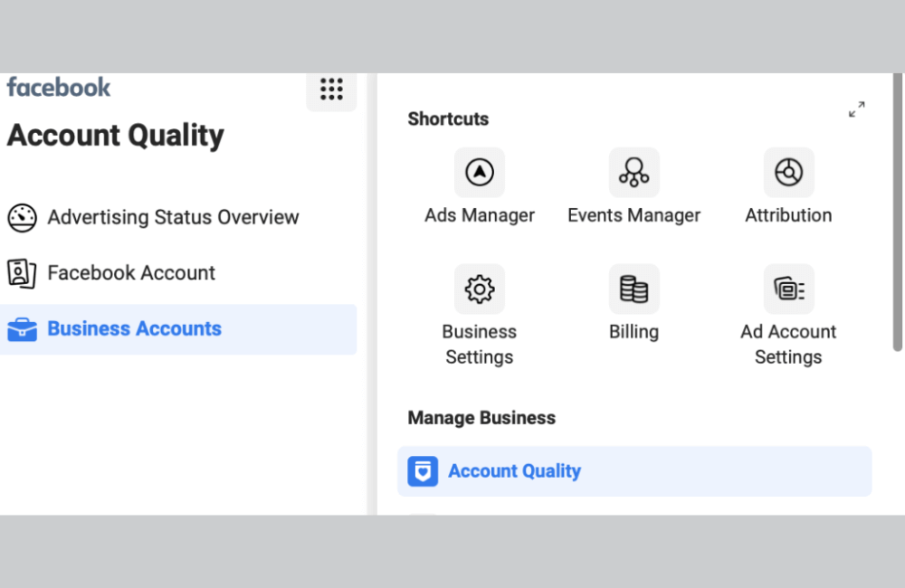Open Ads Manager from Shortcuts

point(480,172)
